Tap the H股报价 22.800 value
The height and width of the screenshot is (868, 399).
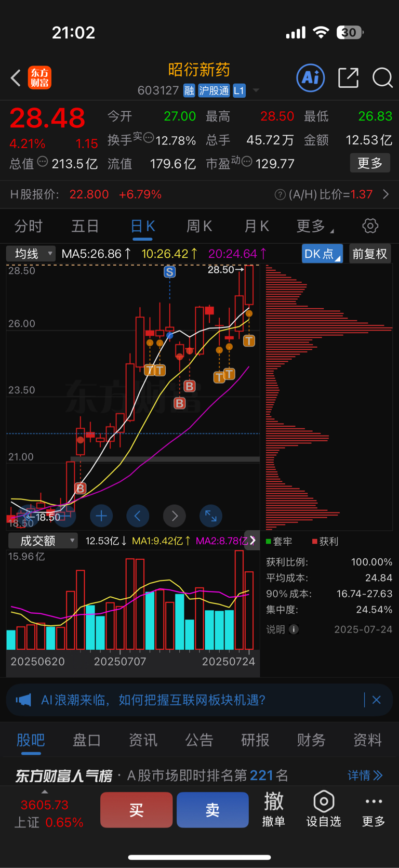(x=89, y=194)
